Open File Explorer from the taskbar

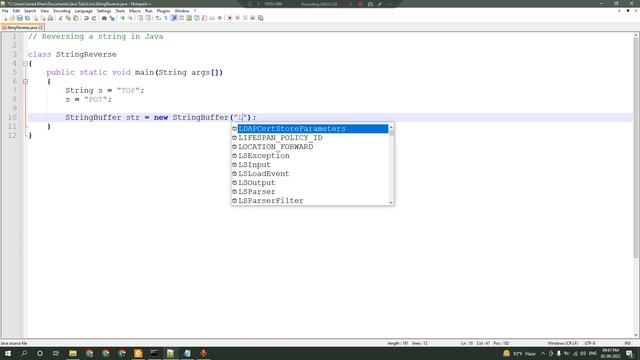73,353
